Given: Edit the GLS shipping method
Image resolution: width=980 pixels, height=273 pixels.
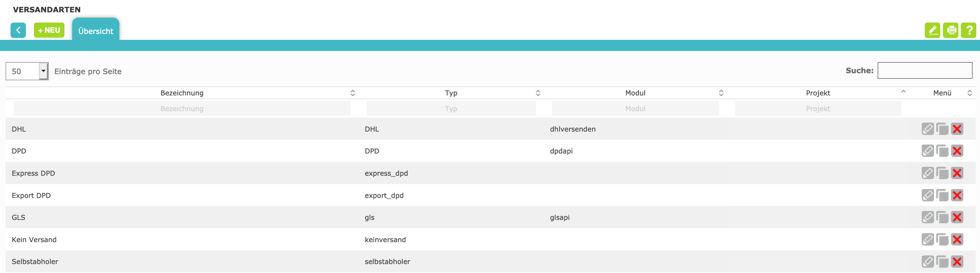Looking at the screenshot, I should pyautogui.click(x=928, y=217).
